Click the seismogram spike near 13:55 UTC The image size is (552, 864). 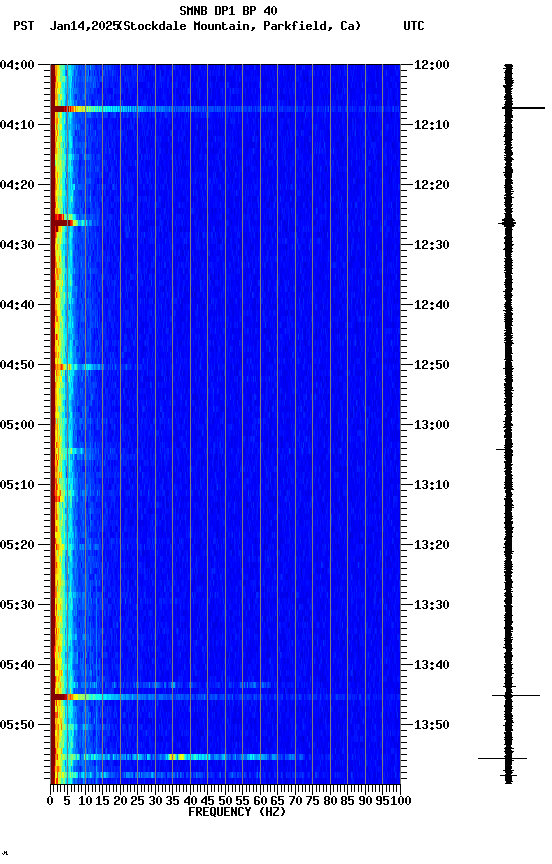(502, 759)
